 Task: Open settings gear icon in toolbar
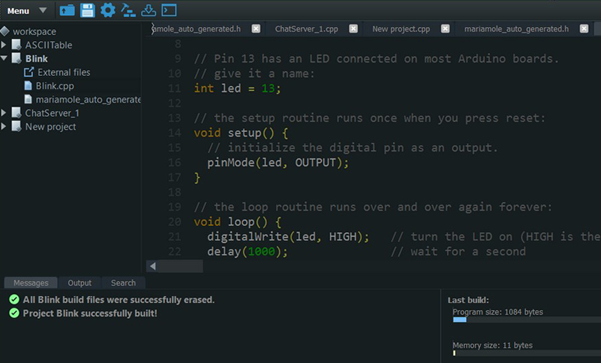pyautogui.click(x=108, y=10)
